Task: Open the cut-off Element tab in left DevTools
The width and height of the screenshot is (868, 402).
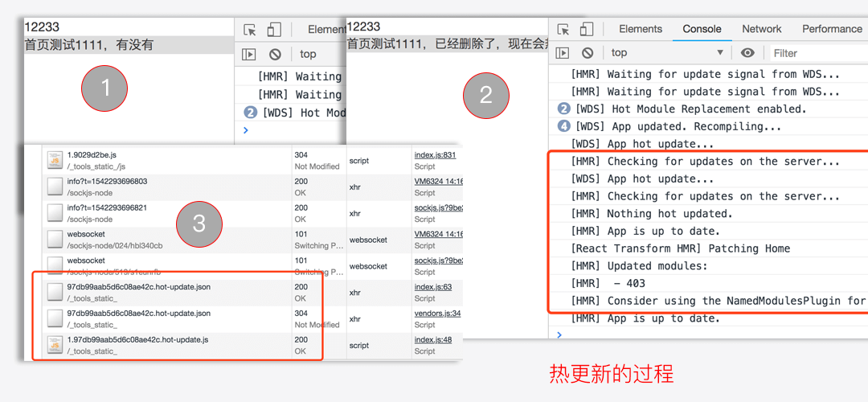Action: point(326,30)
